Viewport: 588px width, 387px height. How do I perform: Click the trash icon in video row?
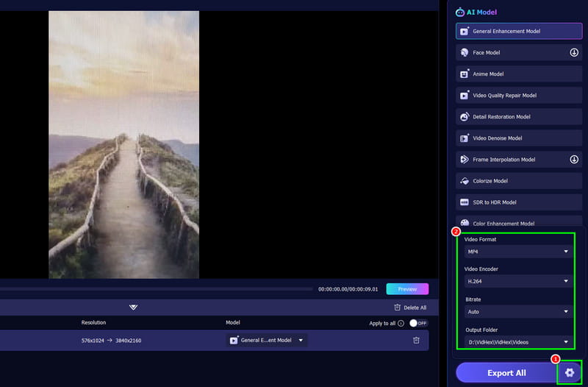416,340
